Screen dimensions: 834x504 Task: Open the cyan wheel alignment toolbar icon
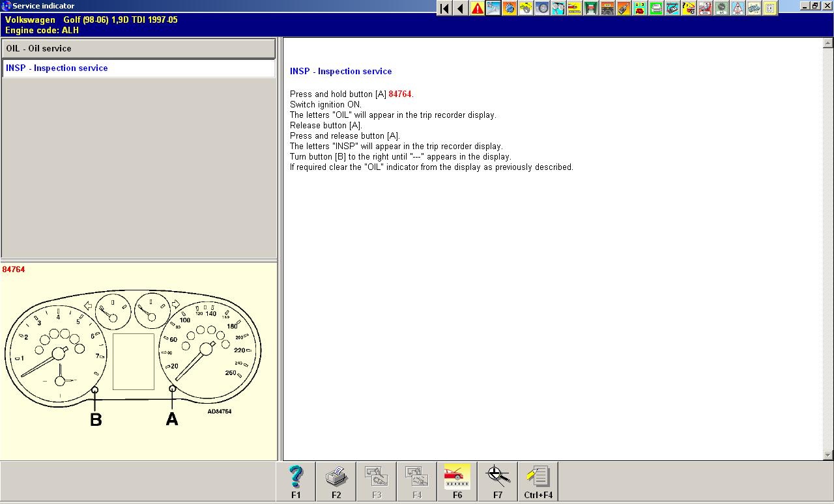pyautogui.click(x=558, y=8)
